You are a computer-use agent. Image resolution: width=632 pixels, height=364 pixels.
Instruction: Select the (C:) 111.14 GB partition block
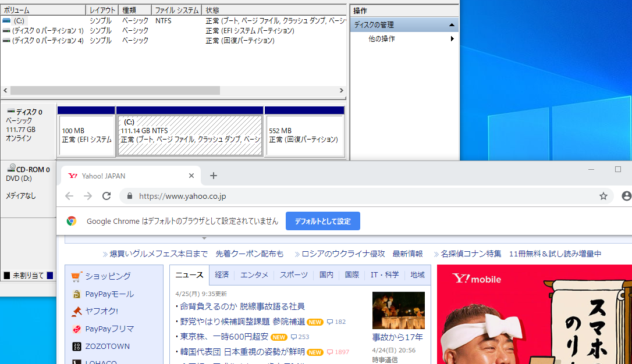click(x=190, y=135)
